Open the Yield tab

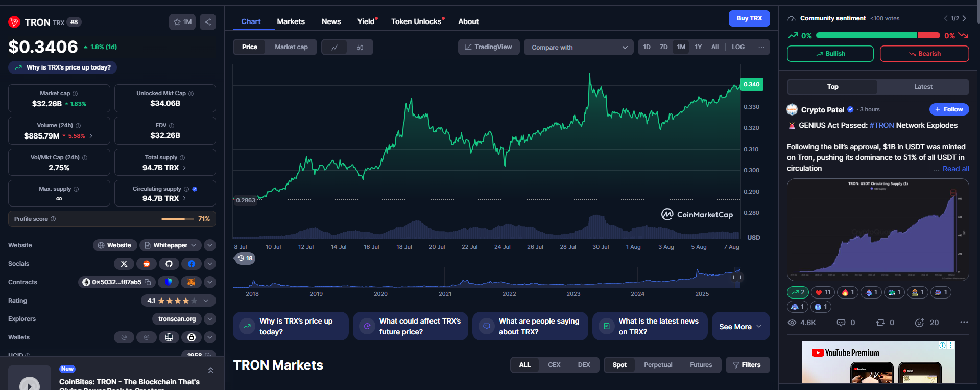tap(366, 21)
